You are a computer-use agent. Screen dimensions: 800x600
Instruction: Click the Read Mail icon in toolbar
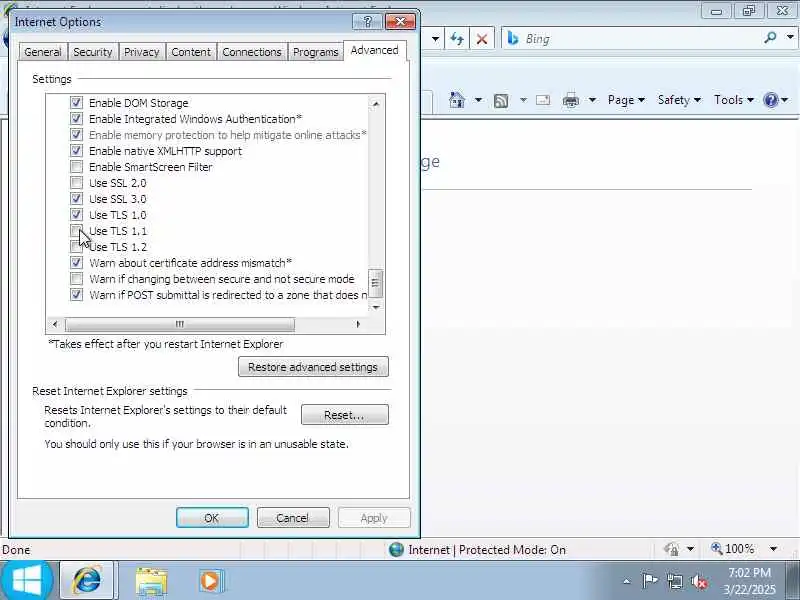tap(543, 100)
